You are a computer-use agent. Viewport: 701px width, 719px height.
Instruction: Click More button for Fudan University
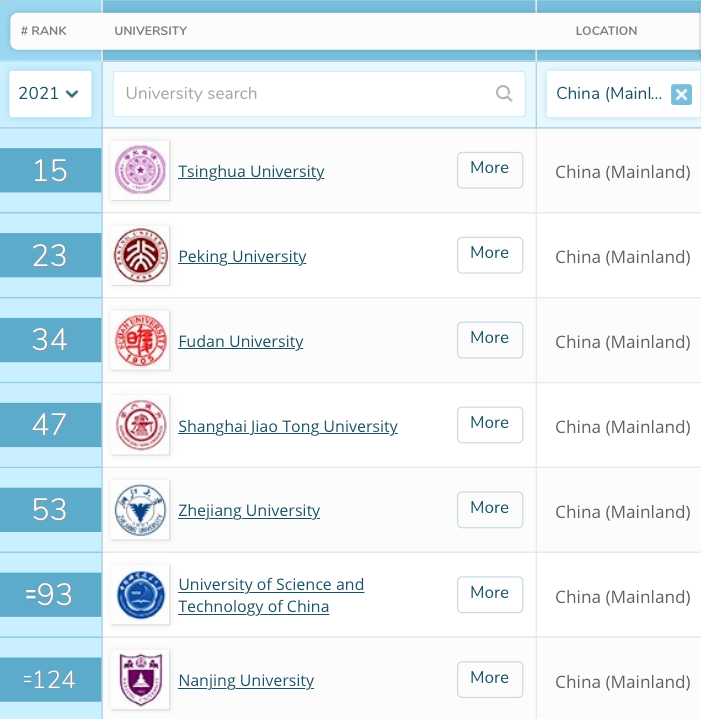click(490, 340)
